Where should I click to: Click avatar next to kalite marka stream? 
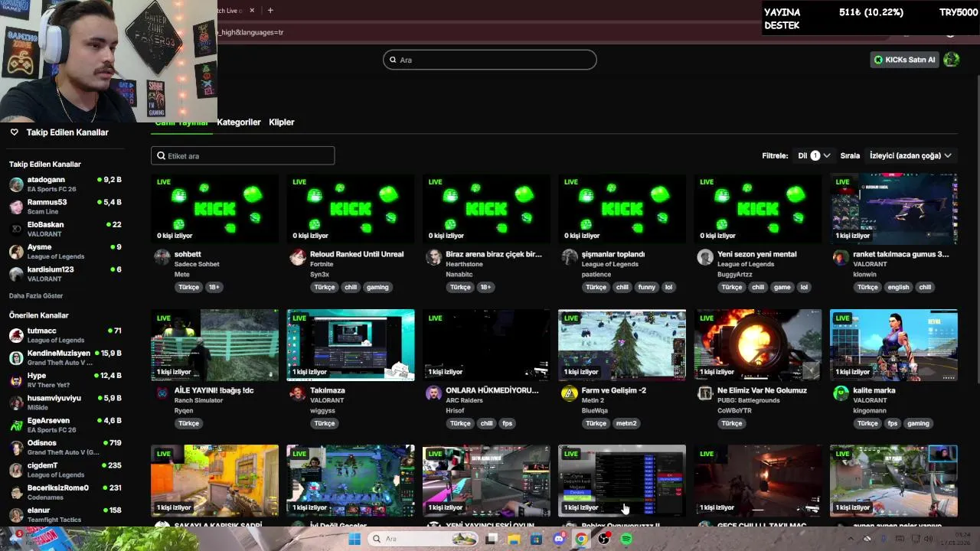pos(841,393)
